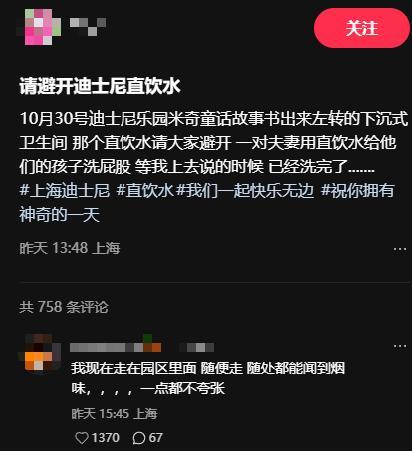Open the #我们一起快乐无边 hashtag

pyautogui.click(x=245, y=191)
